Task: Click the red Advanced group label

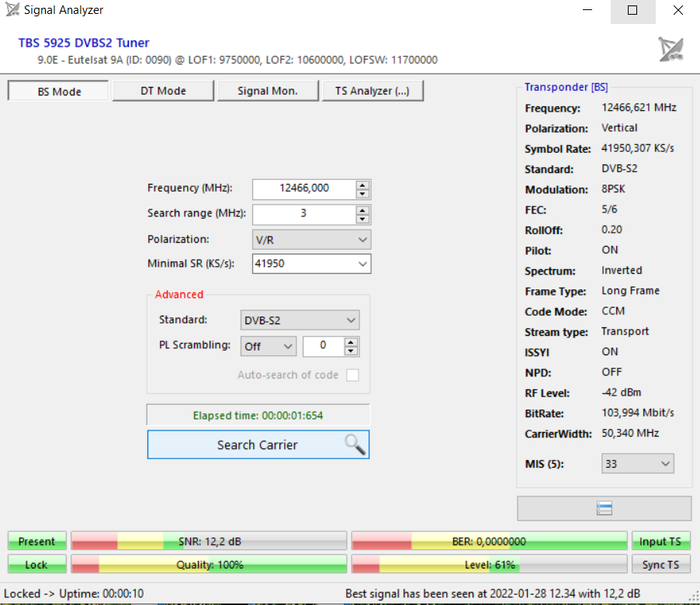Action: (178, 295)
